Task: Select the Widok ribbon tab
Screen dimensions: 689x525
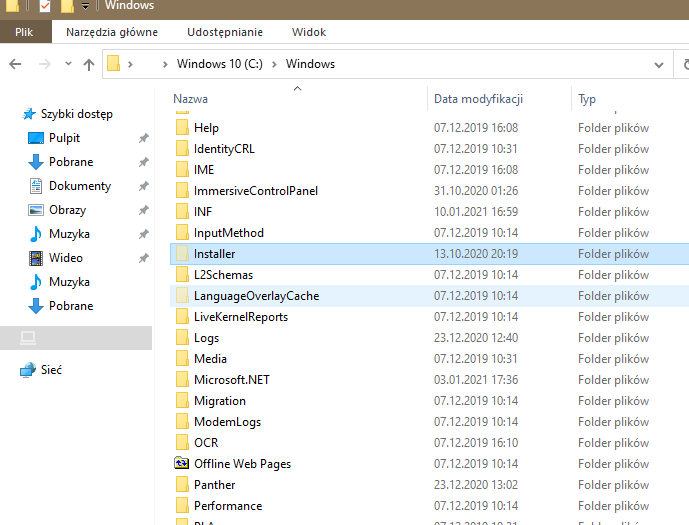Action: pyautogui.click(x=309, y=32)
